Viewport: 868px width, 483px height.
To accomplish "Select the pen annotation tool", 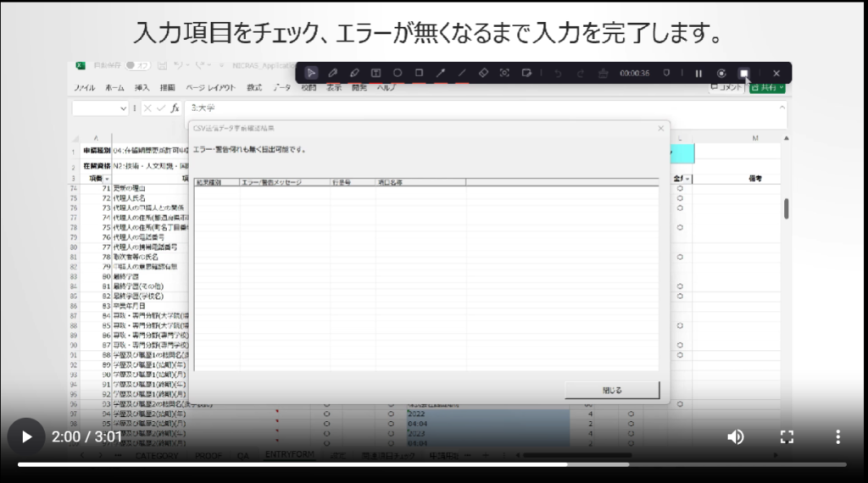I will click(333, 74).
